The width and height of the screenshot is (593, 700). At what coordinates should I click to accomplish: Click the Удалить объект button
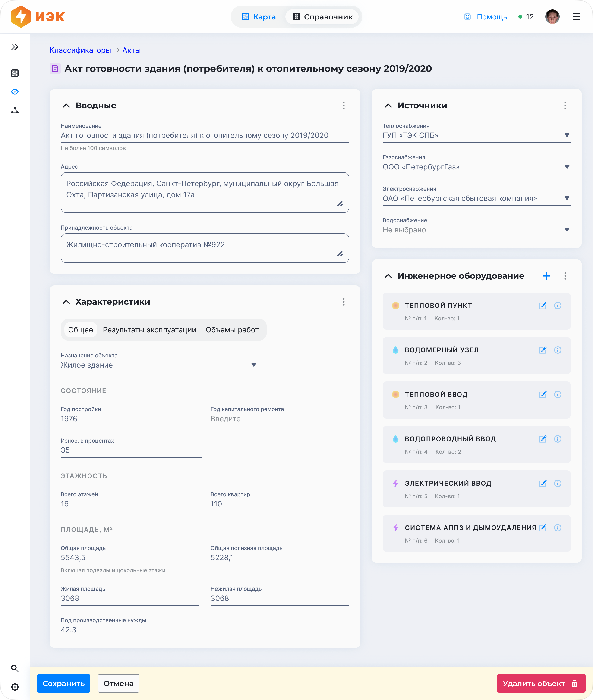pyautogui.click(x=541, y=683)
